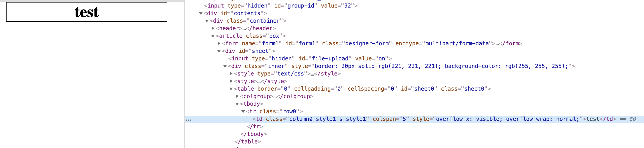The height and width of the screenshot is (148, 644).
Task: Click the 'test' text inside the td element
Action: [x=593, y=119]
